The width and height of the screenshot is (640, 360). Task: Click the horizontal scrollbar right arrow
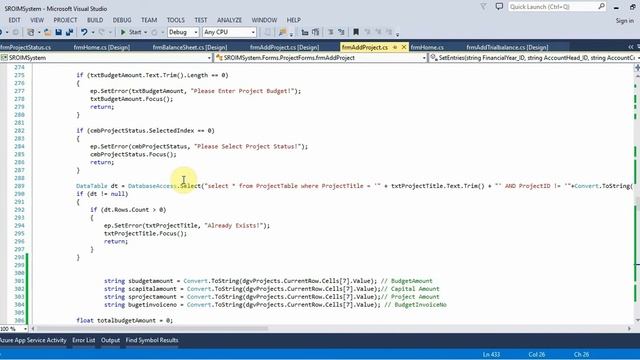[629, 329]
